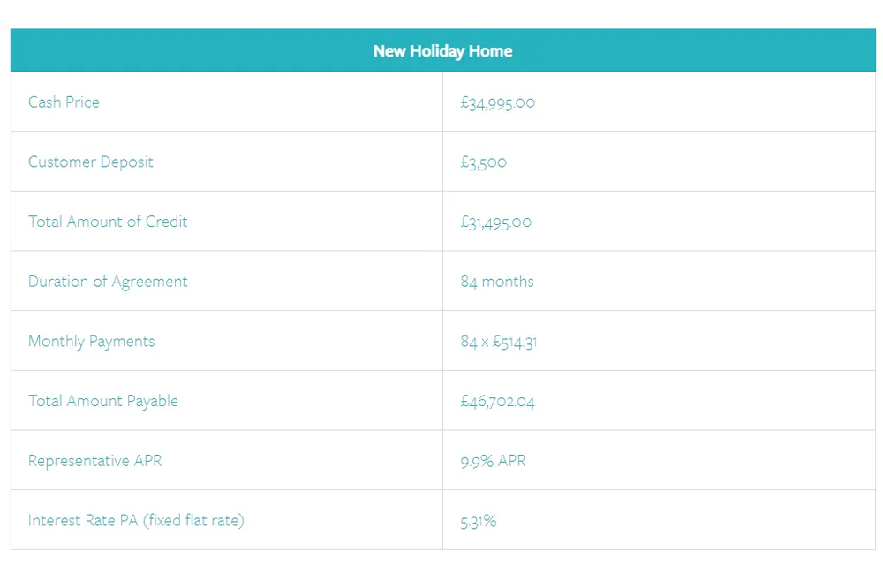The height and width of the screenshot is (588, 883).
Task: Select the Interest Rate PA label
Action: (83, 521)
